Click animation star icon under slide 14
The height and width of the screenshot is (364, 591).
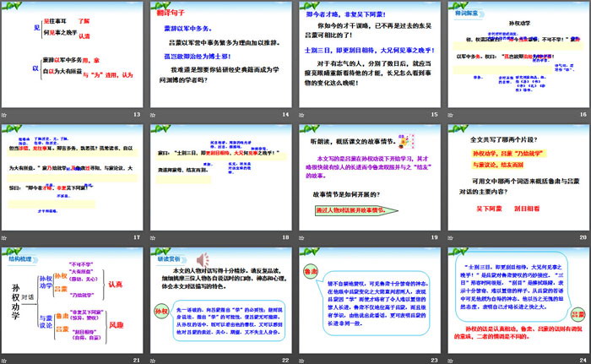coord(153,115)
